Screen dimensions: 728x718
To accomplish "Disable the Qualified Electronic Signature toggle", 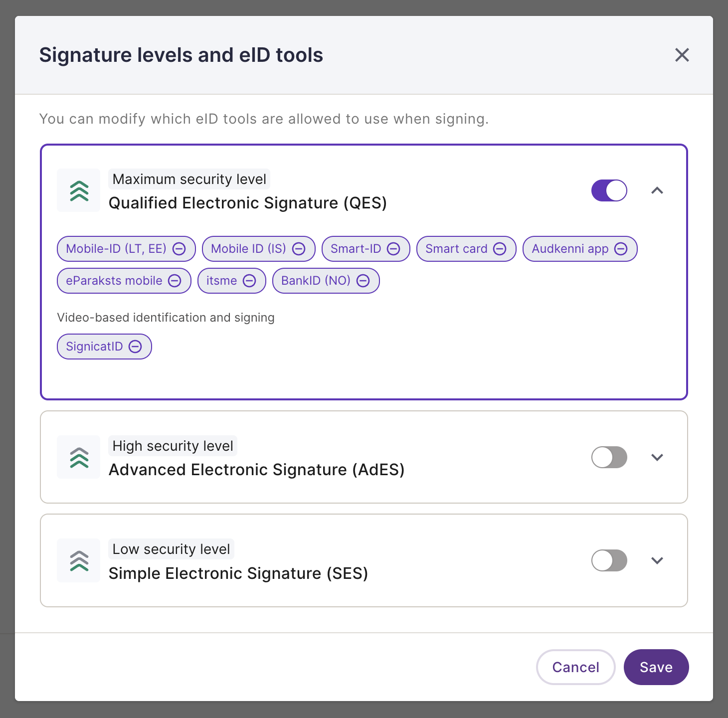I will (609, 190).
